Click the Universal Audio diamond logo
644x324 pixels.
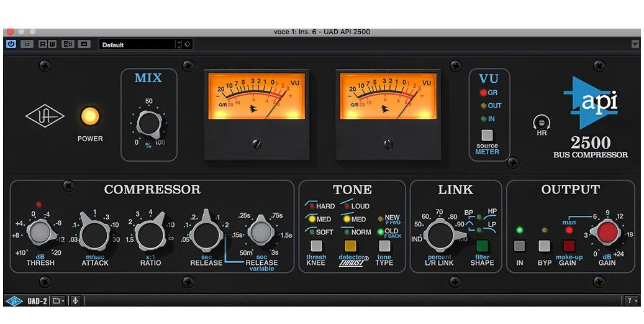tap(45, 116)
